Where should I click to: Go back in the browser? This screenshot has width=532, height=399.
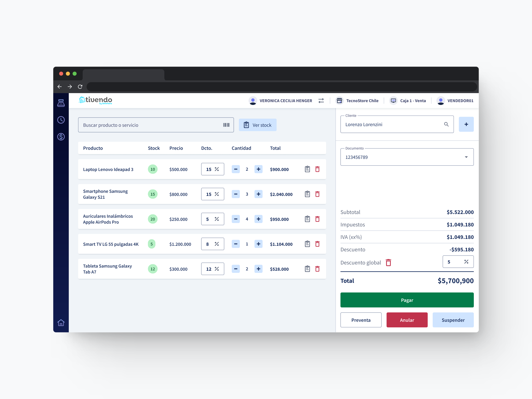[x=60, y=87]
